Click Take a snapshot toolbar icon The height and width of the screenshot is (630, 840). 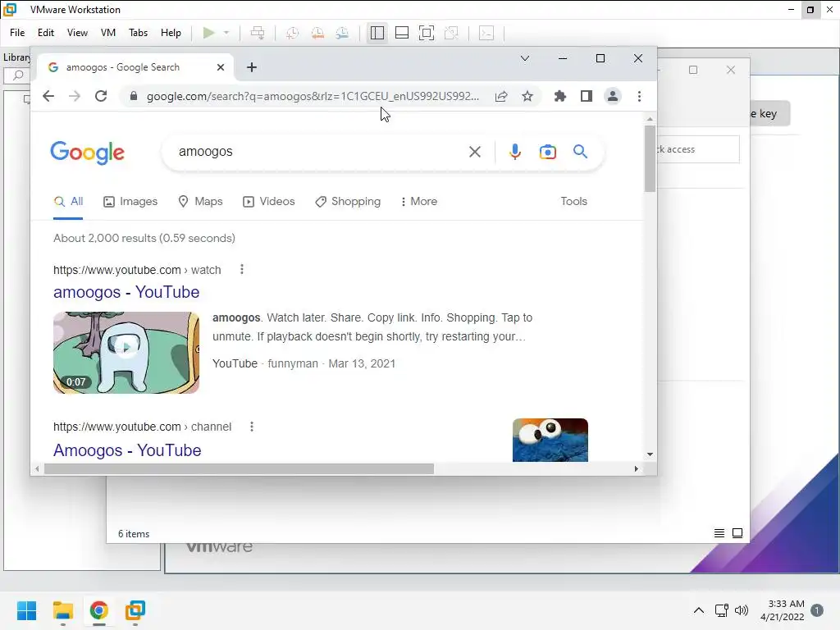pyautogui.click(x=292, y=33)
